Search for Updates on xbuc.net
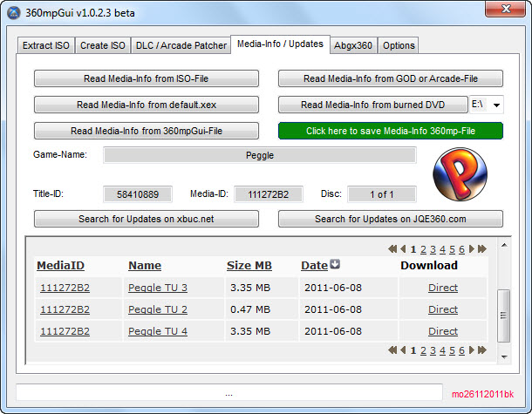Screen dimensions: 532x414 [x=147, y=219]
